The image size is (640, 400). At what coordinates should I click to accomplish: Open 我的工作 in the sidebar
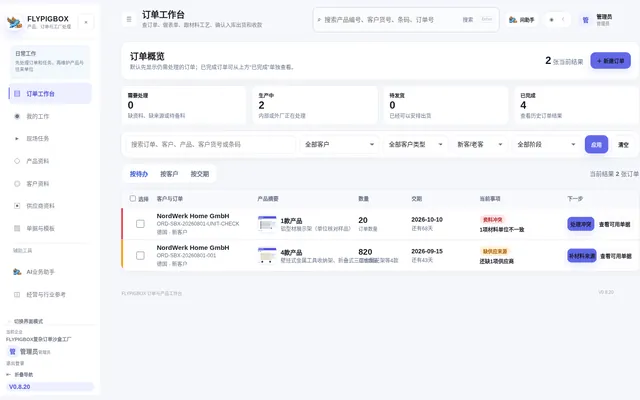50,116
